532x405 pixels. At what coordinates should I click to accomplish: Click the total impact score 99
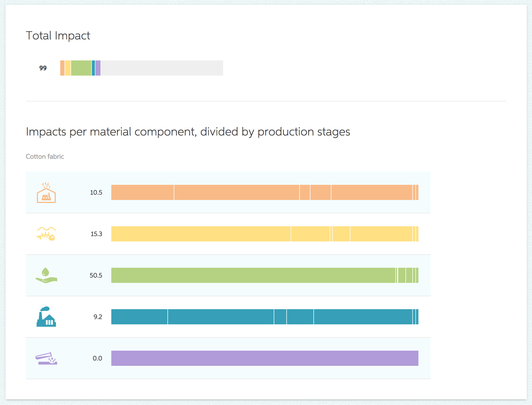point(43,68)
